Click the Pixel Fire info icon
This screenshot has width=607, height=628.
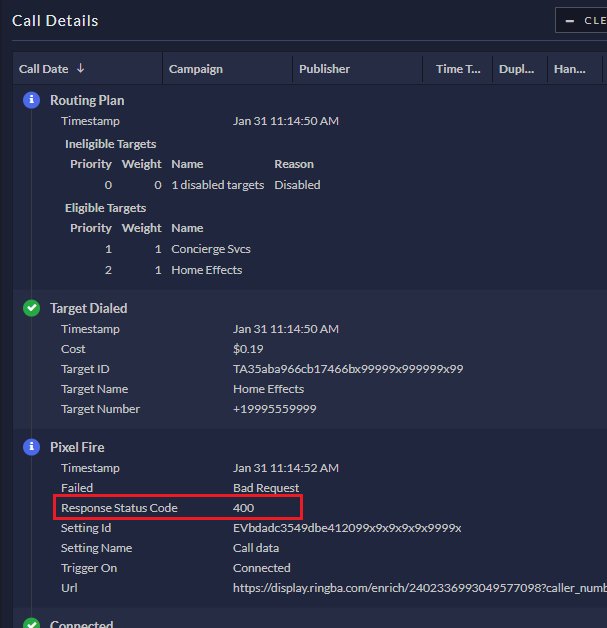[32, 447]
